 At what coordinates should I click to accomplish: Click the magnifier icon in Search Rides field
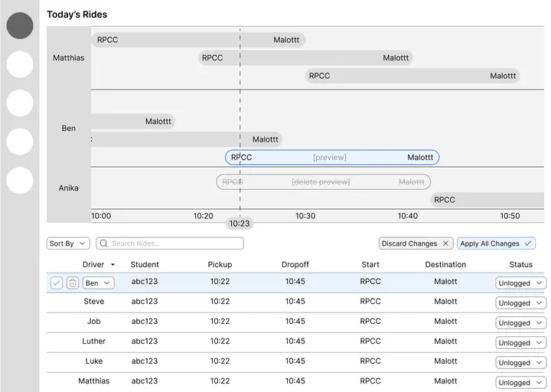pyautogui.click(x=103, y=243)
